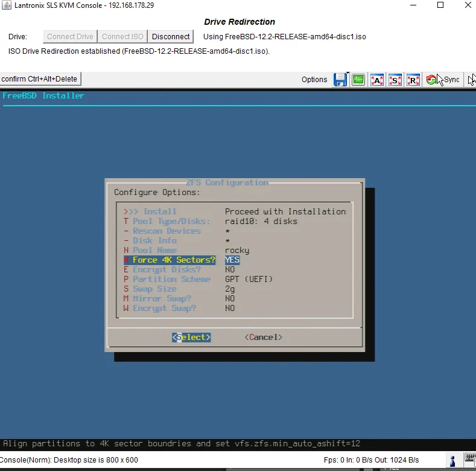This screenshot has width=476, height=471.
Task: Click the 'R' scaling toolbar icon
Action: 413,80
